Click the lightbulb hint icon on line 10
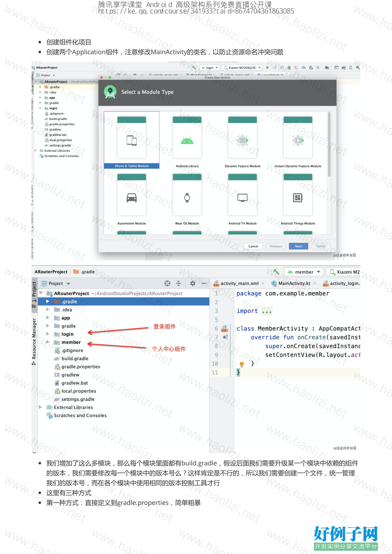The image size is (392, 554). (242, 364)
